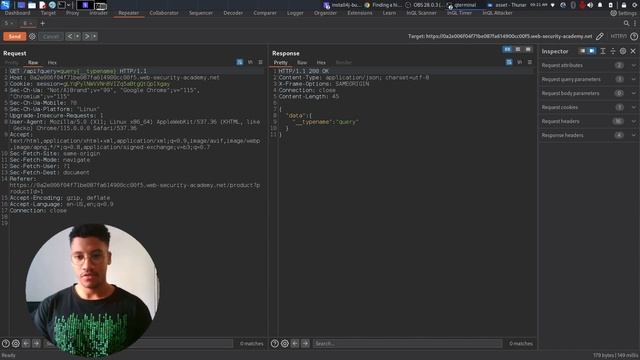Open request search help icon
Screen dimensions: 640x360
6,344
